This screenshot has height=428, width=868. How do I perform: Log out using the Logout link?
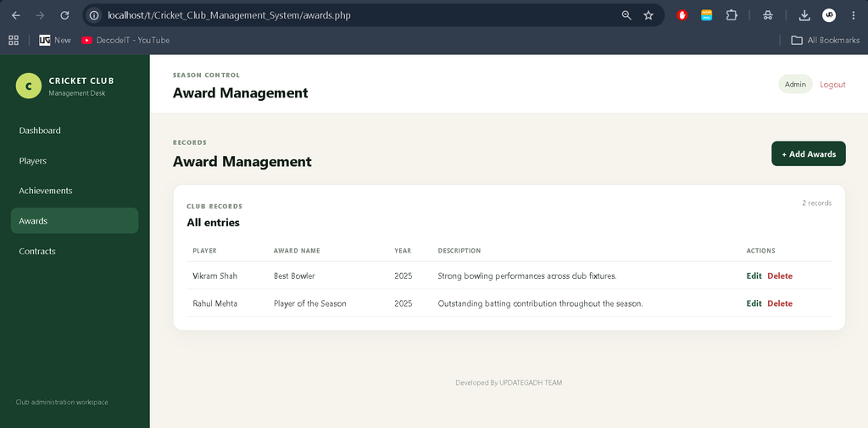[832, 85]
